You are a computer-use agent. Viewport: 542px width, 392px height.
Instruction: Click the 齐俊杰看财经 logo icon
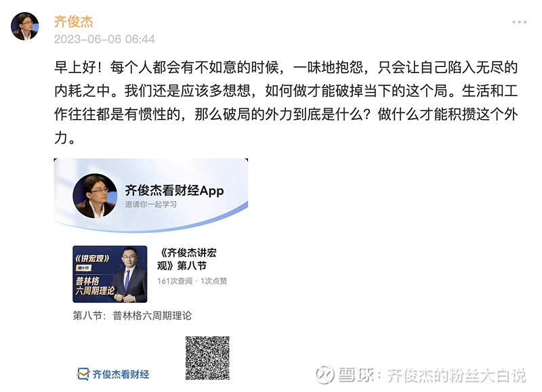coord(83,374)
